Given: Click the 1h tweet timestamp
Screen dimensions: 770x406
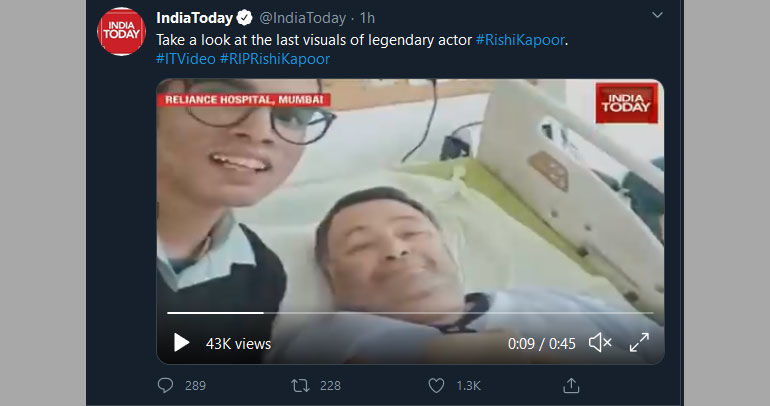Looking at the screenshot, I should pyautogui.click(x=367, y=18).
